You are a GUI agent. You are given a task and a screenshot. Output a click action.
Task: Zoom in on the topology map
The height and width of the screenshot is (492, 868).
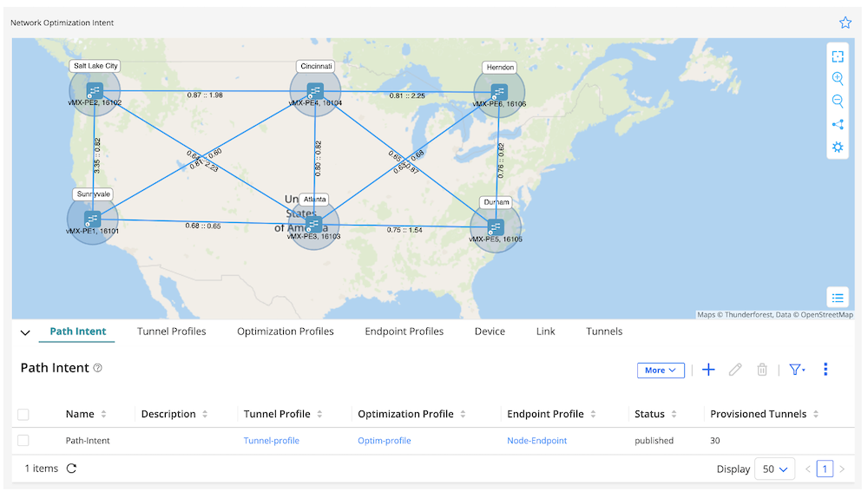click(838, 79)
